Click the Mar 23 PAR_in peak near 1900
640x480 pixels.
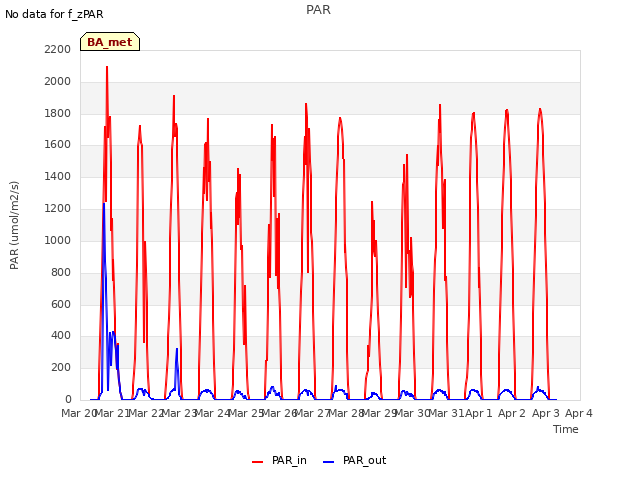point(174,96)
